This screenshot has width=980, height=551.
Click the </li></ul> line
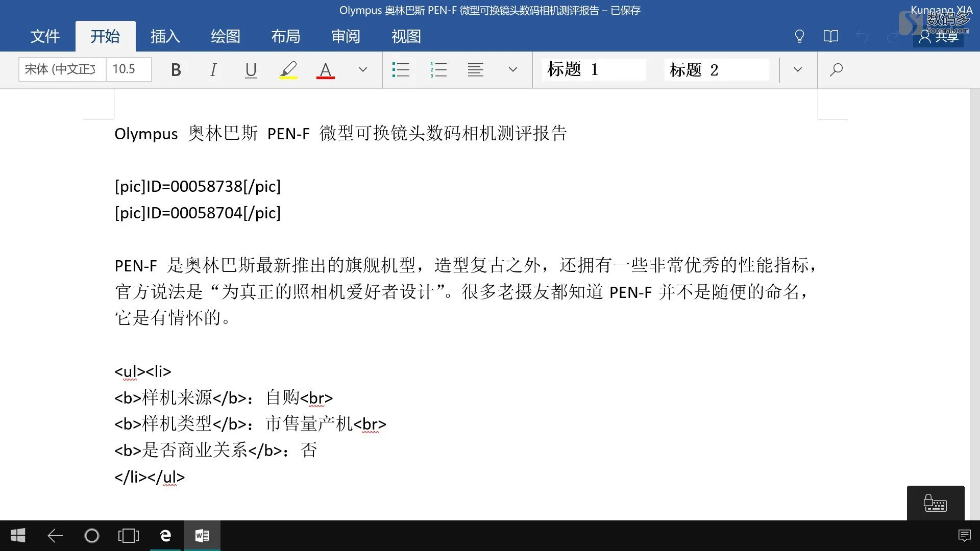tap(150, 477)
